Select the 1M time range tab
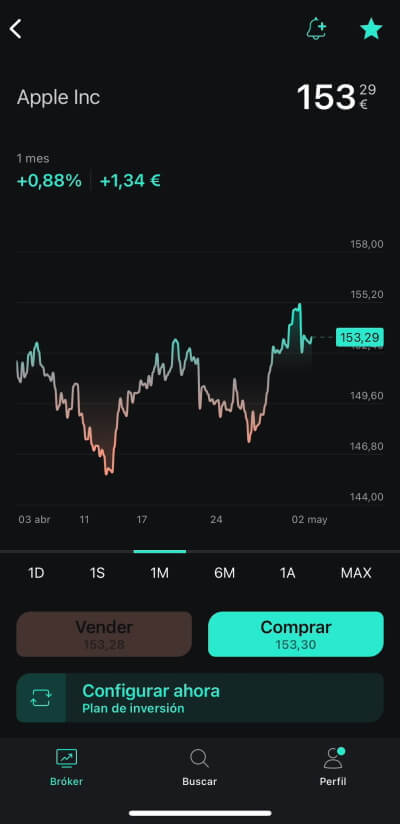Screen dimensions: 400x824 [x=159, y=573]
